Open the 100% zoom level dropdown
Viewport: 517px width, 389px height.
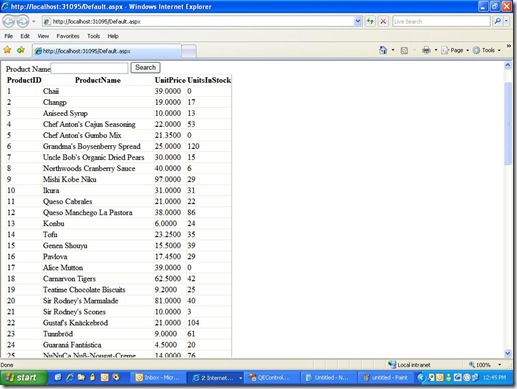[499, 365]
